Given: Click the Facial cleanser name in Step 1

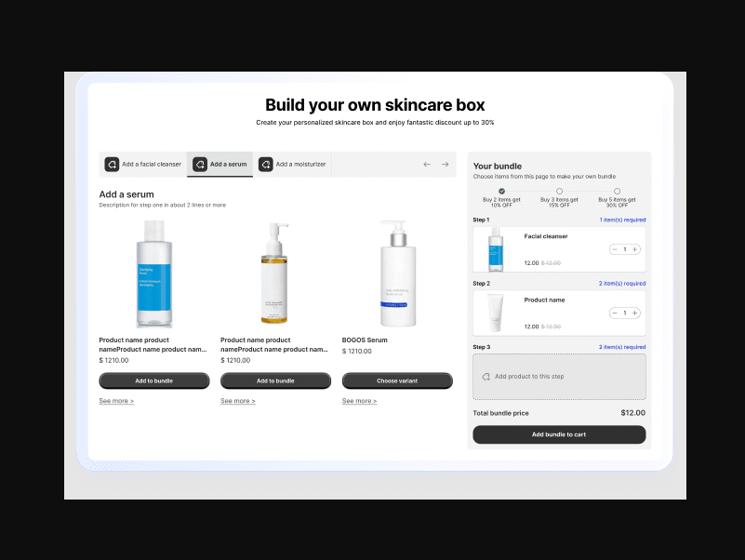Looking at the screenshot, I should click(x=546, y=236).
